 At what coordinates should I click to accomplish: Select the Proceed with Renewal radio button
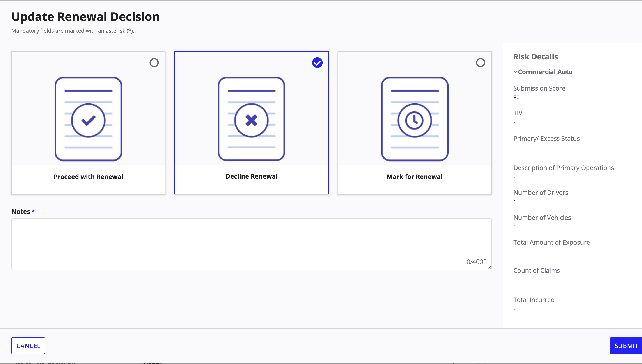tap(154, 62)
